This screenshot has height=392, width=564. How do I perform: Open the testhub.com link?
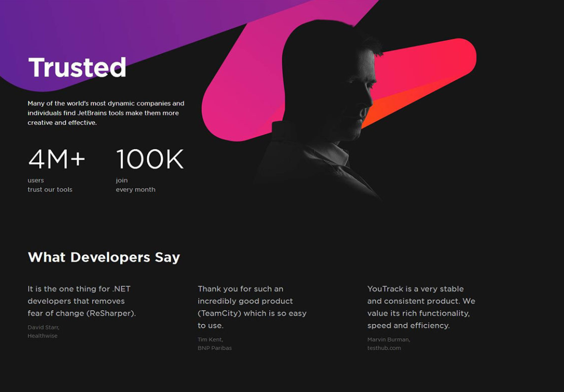tap(384, 348)
